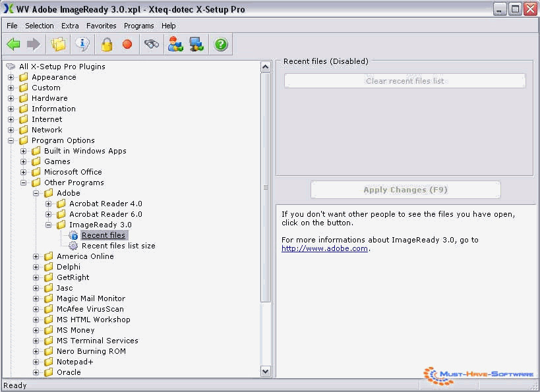540x392 pixels.
Task: Click the tree scrollbar down arrow
Action: pos(266,372)
